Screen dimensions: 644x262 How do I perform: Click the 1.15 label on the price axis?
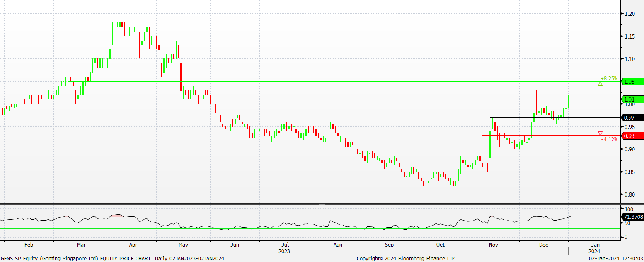coord(629,36)
